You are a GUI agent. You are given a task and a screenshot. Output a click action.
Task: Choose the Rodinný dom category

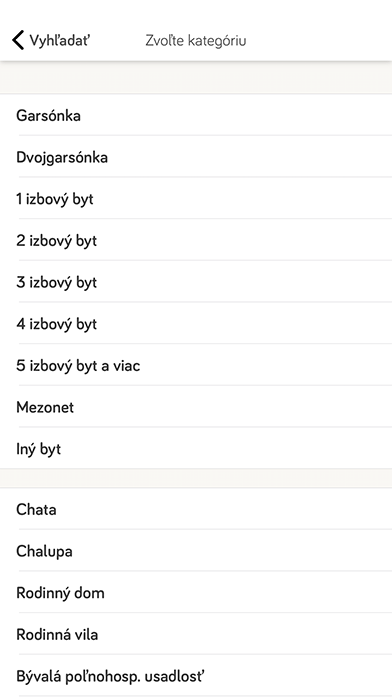196,593
